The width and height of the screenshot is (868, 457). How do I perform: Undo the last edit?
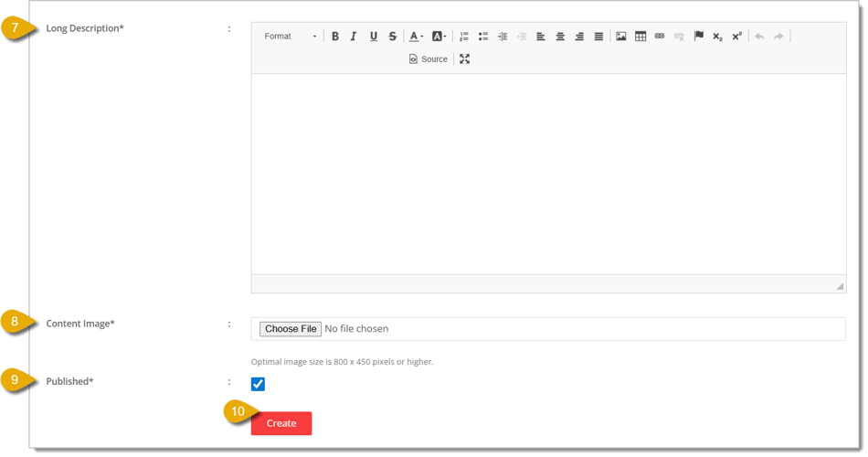759,37
